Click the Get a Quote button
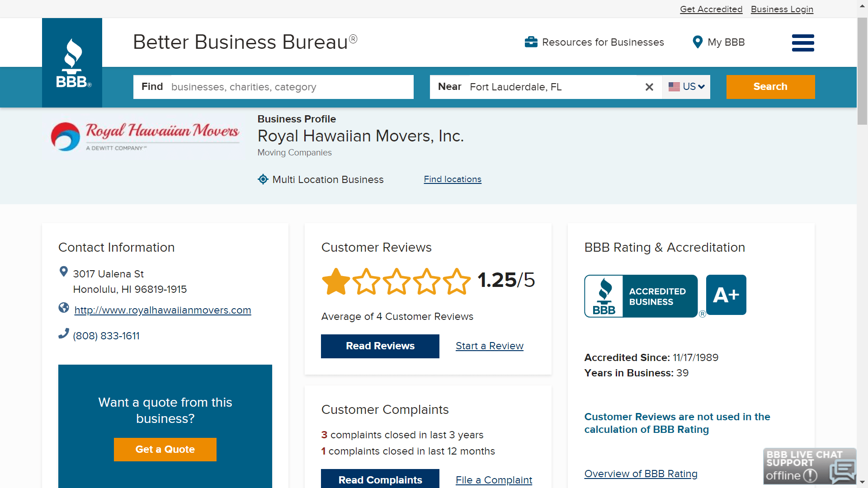The width and height of the screenshot is (868, 488). click(165, 449)
